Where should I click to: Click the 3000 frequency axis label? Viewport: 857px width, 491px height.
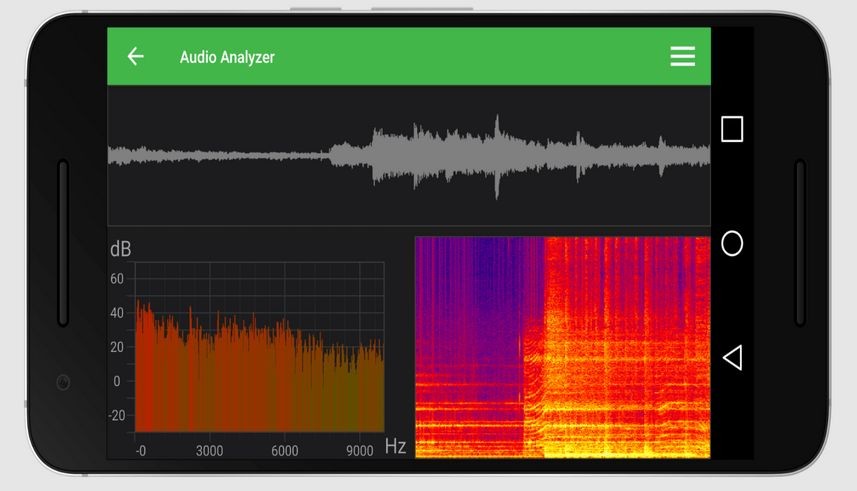(x=209, y=451)
